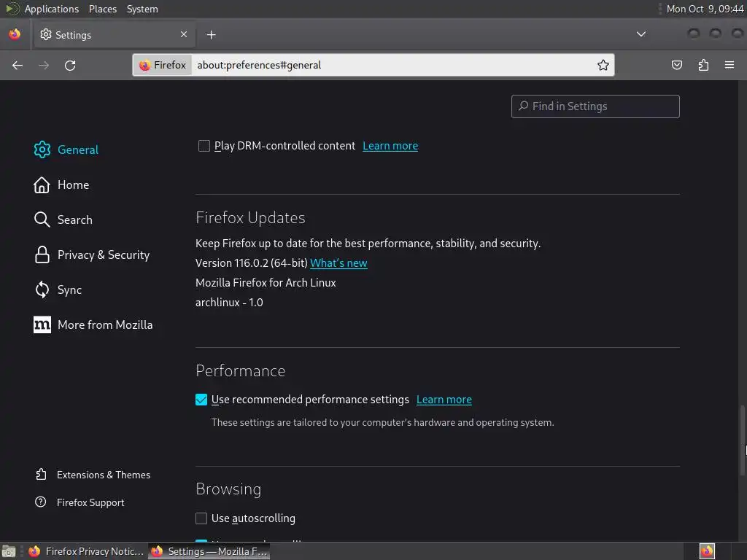This screenshot has width=747, height=560.
Task: Switch to Settings — Mozilla Firefox taskbar window
Action: point(209,551)
